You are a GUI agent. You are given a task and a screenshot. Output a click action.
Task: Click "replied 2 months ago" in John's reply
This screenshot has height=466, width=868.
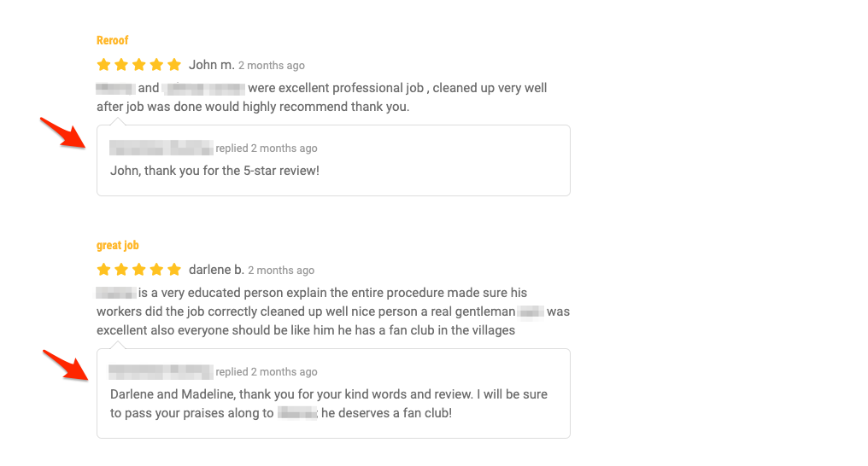[x=267, y=149]
